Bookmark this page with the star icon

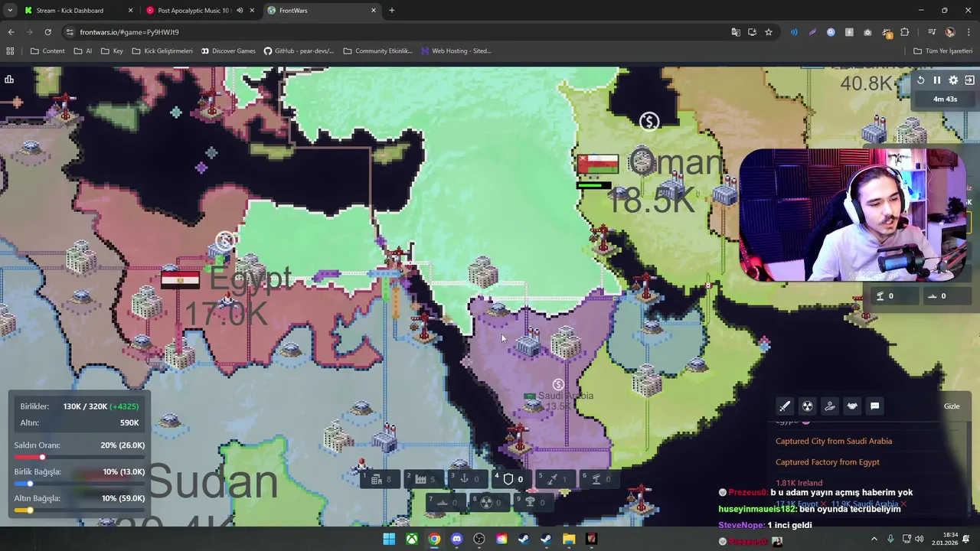coord(769,32)
